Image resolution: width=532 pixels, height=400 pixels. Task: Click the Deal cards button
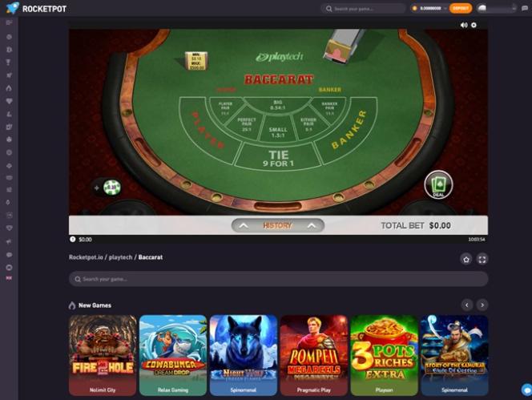pos(438,185)
